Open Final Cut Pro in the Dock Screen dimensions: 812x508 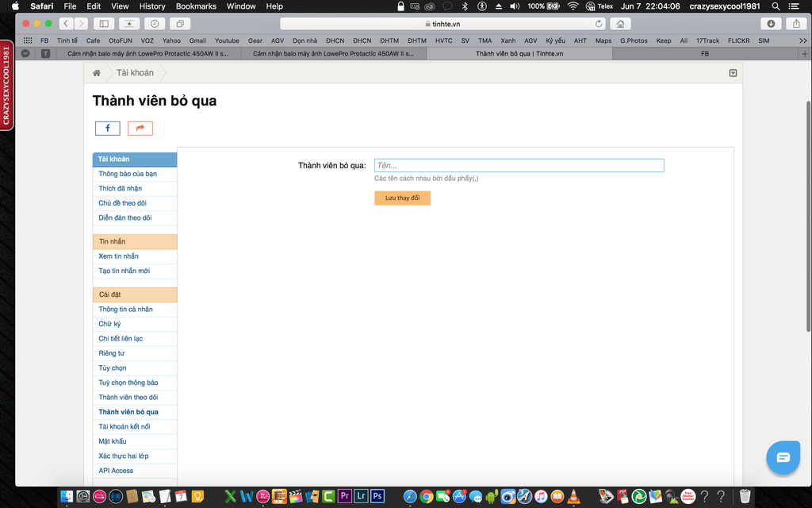(x=295, y=497)
